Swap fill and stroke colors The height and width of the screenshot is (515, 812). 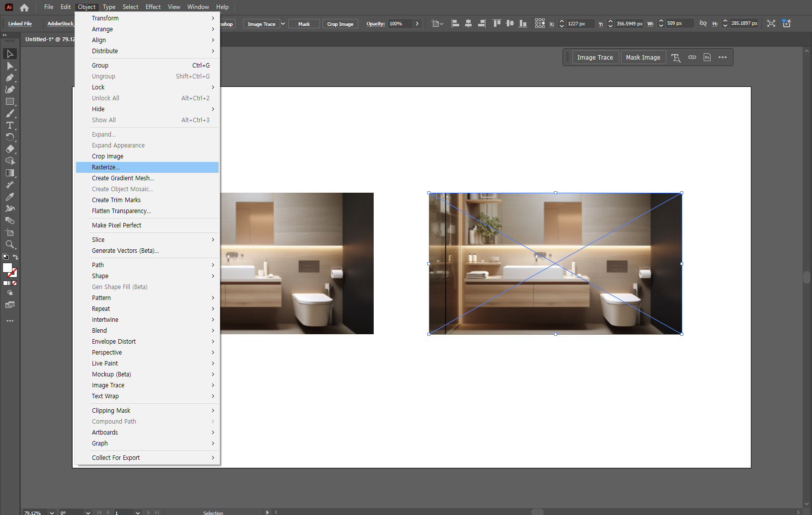[x=16, y=257]
